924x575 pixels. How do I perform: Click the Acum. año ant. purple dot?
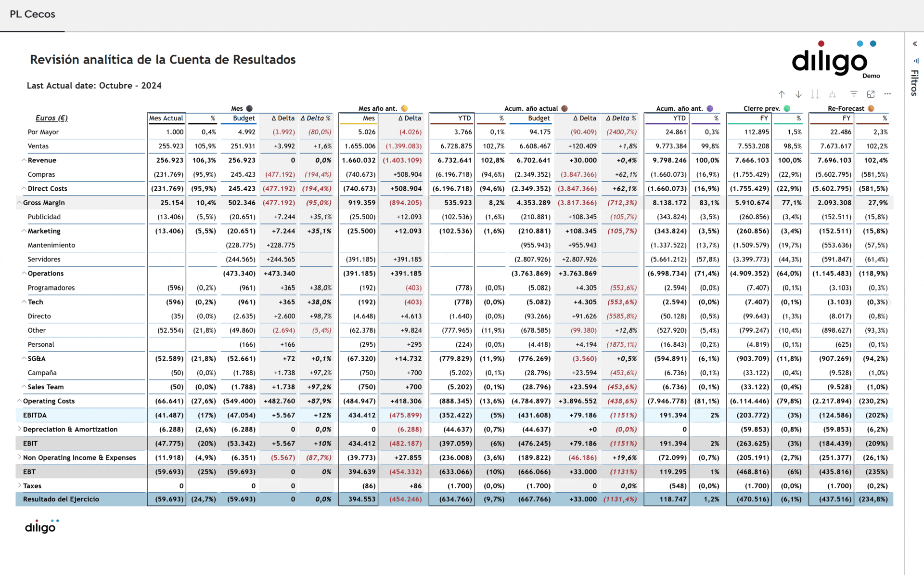pyautogui.click(x=710, y=108)
